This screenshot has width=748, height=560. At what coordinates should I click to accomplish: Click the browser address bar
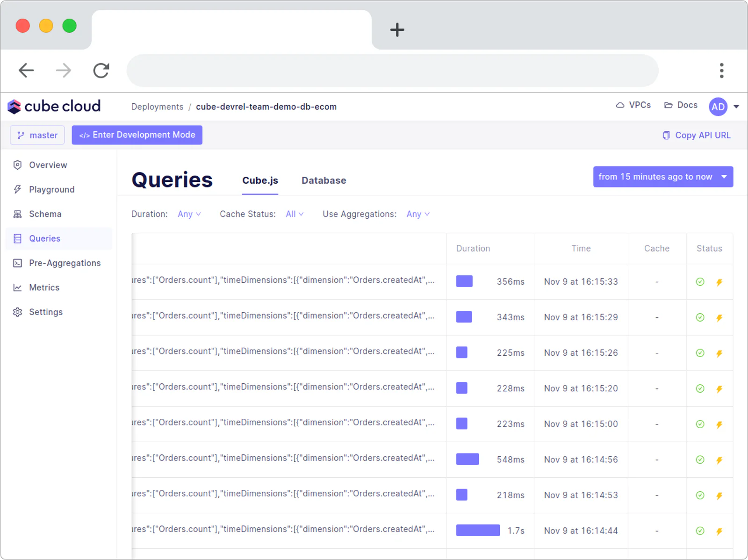click(x=393, y=71)
